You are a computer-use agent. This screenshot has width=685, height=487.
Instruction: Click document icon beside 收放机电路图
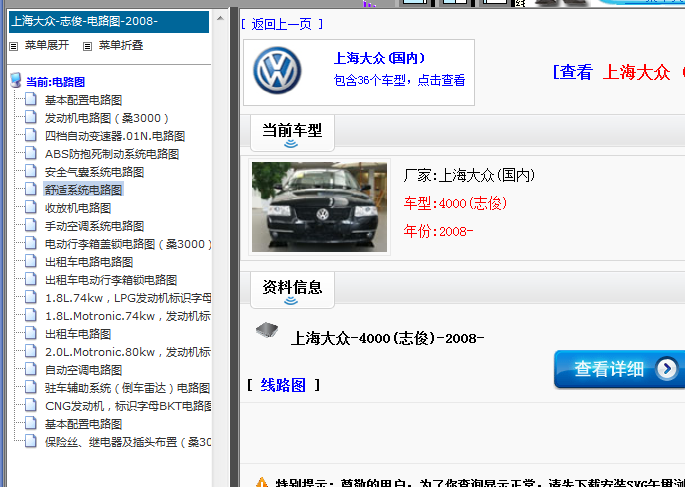(x=31, y=207)
